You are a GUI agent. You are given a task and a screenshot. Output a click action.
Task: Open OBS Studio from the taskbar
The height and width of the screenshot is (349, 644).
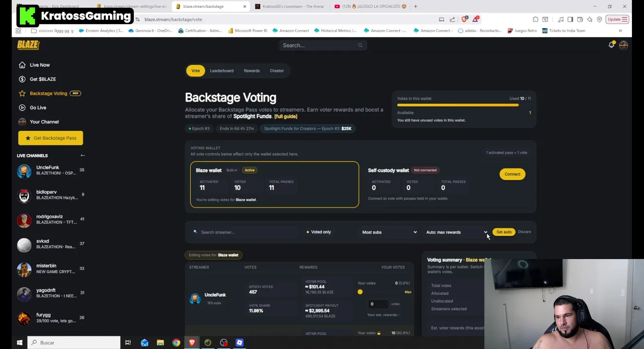(x=223, y=343)
